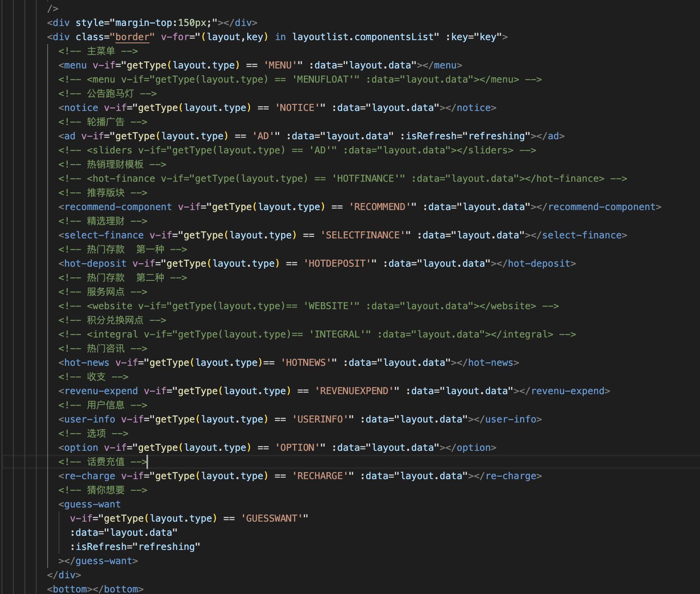Image resolution: width=700 pixels, height=594 pixels.
Task: Click the 话费充值 comment on the active line
Action: 103,462
